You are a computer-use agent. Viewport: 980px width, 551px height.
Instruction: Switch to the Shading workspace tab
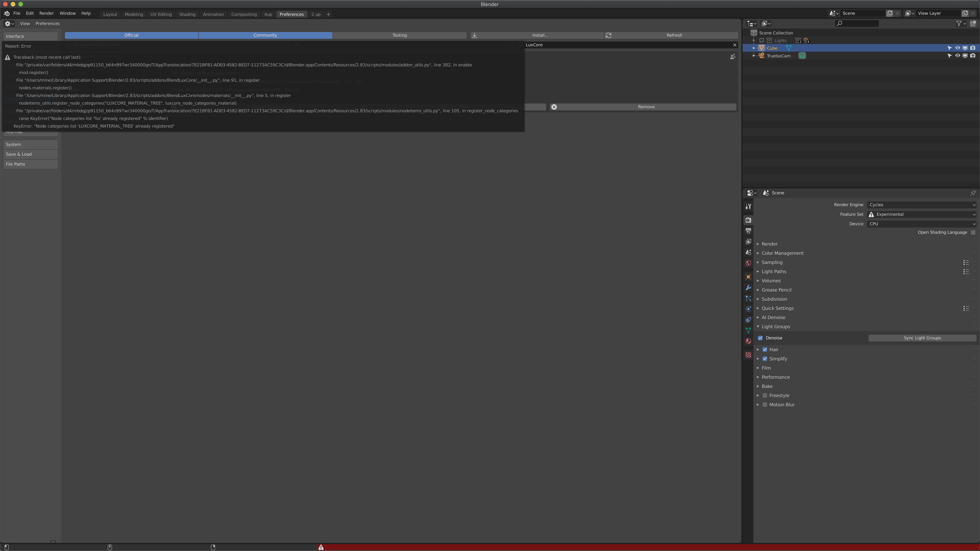click(x=187, y=14)
